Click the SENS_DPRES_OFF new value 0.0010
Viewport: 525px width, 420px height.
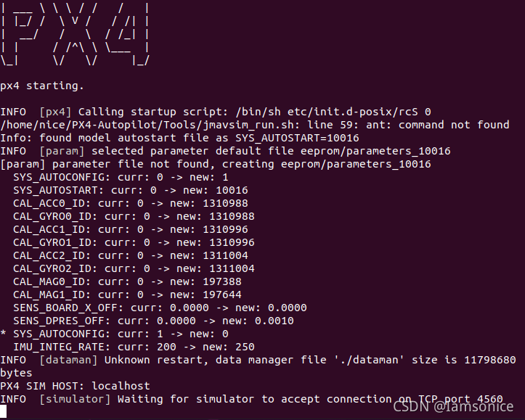coord(274,321)
